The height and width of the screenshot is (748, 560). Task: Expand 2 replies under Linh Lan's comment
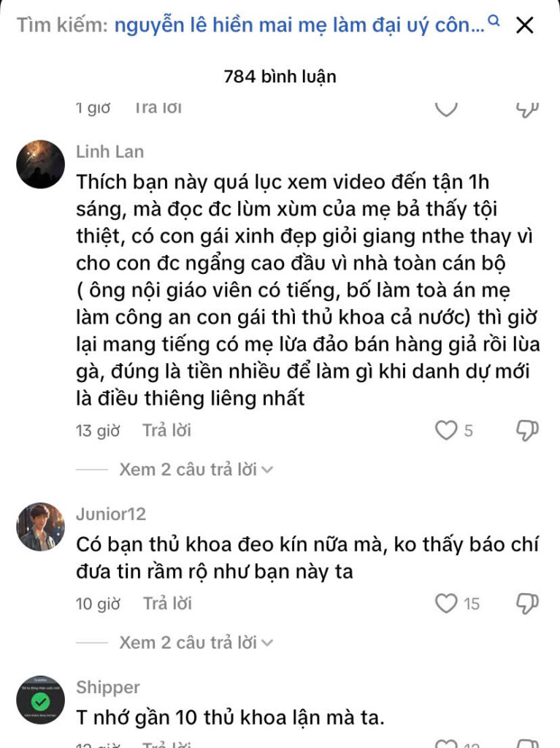pos(196,470)
